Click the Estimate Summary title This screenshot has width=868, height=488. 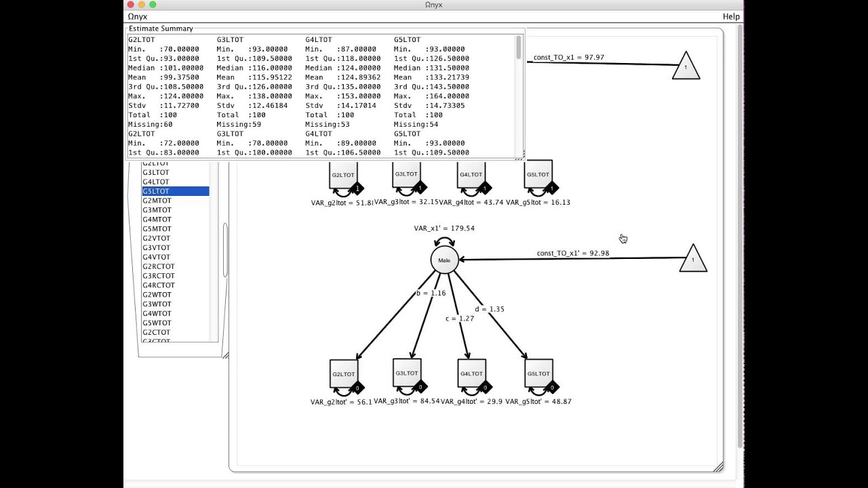(x=161, y=28)
